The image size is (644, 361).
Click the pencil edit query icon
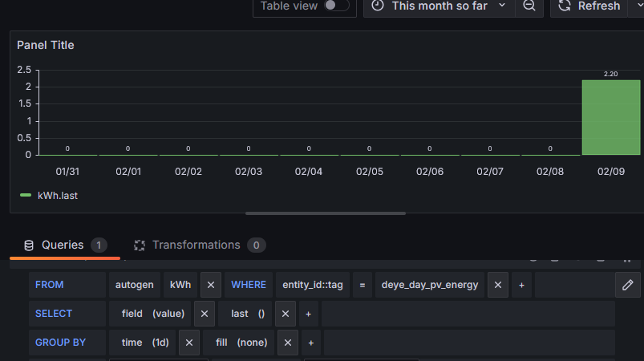pyautogui.click(x=627, y=285)
